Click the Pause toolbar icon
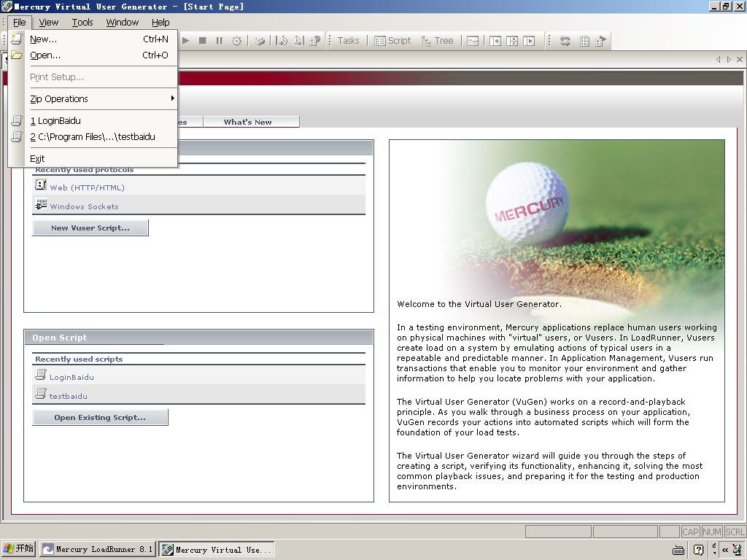747x560 pixels. 219,41
